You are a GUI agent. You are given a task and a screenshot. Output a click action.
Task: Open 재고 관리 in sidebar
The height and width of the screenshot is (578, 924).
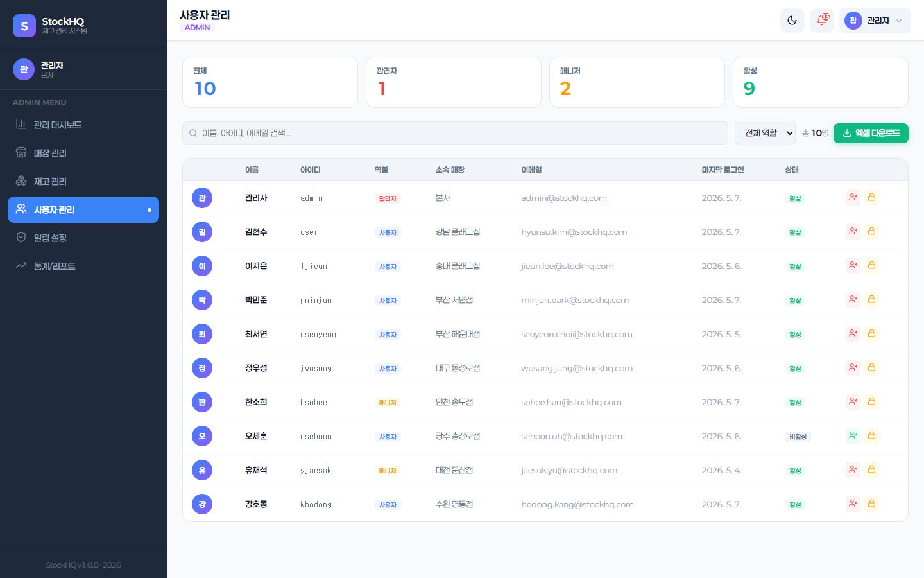[x=83, y=181]
